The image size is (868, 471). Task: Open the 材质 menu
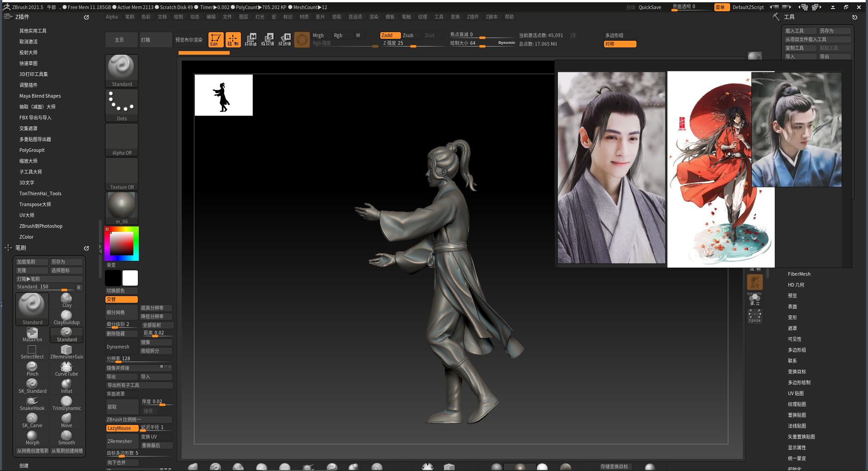coord(304,17)
